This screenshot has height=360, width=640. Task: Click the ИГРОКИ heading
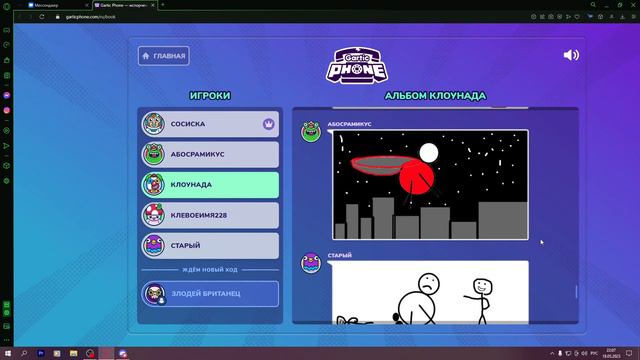(210, 96)
